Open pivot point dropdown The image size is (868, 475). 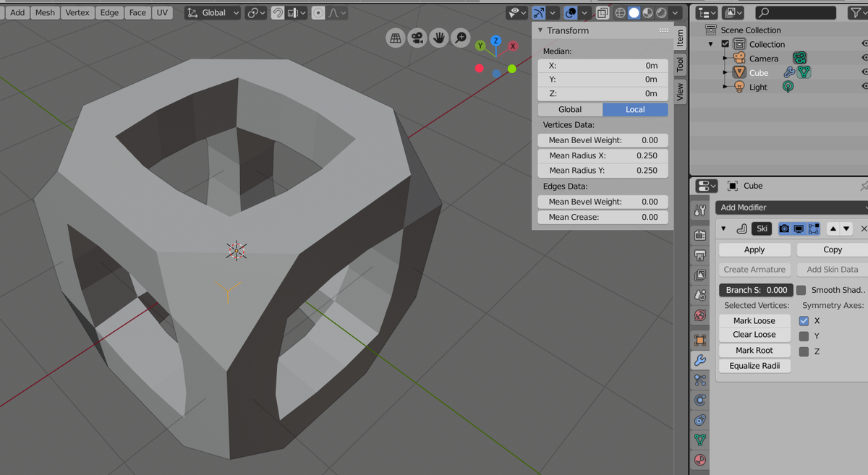click(255, 13)
